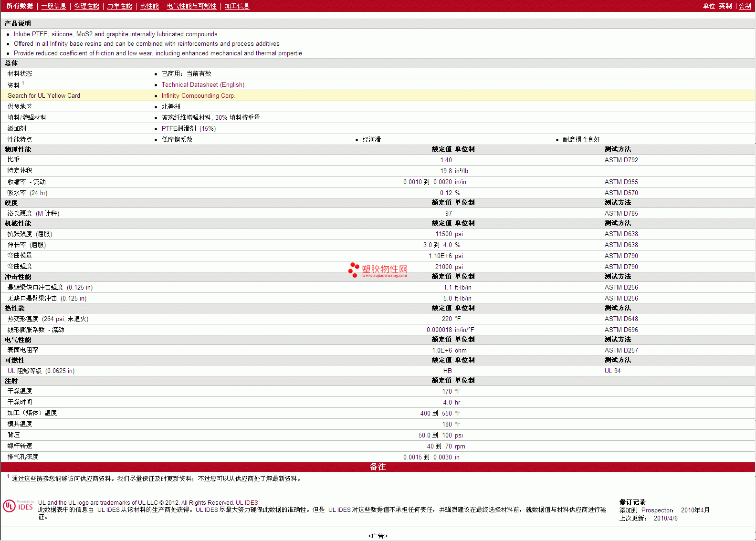Click the UL IDES logo icon
The width and height of the screenshot is (756, 541).
click(x=19, y=506)
